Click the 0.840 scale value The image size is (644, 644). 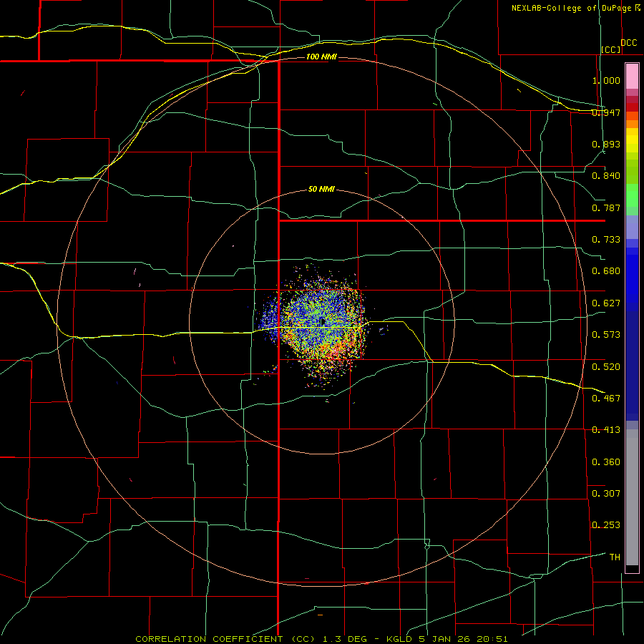click(606, 176)
